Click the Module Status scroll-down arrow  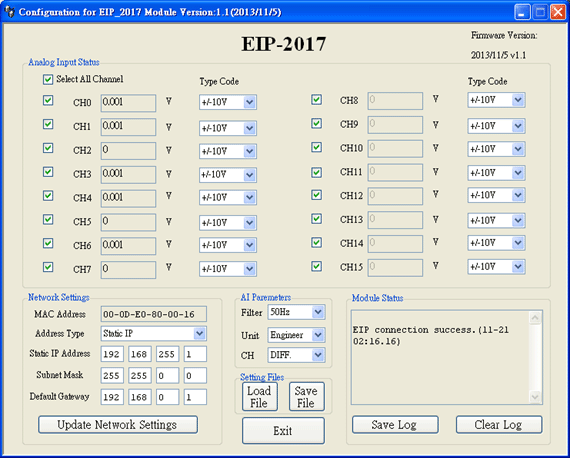pyautogui.click(x=535, y=397)
